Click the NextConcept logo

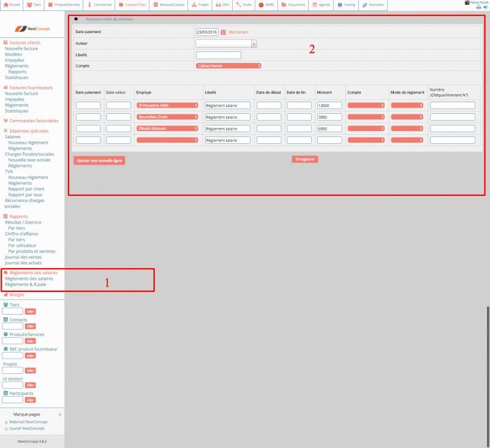pyautogui.click(x=32, y=29)
